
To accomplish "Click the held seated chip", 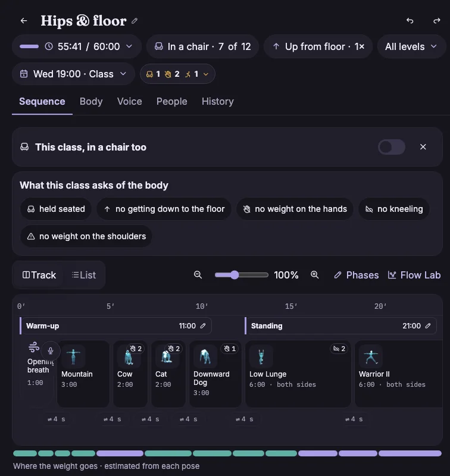I will pos(56,209).
